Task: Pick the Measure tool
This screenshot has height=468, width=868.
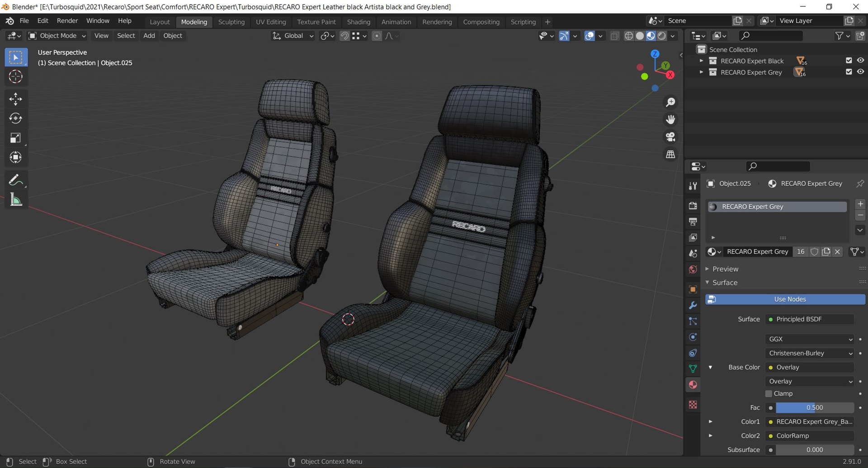Action: [16, 199]
